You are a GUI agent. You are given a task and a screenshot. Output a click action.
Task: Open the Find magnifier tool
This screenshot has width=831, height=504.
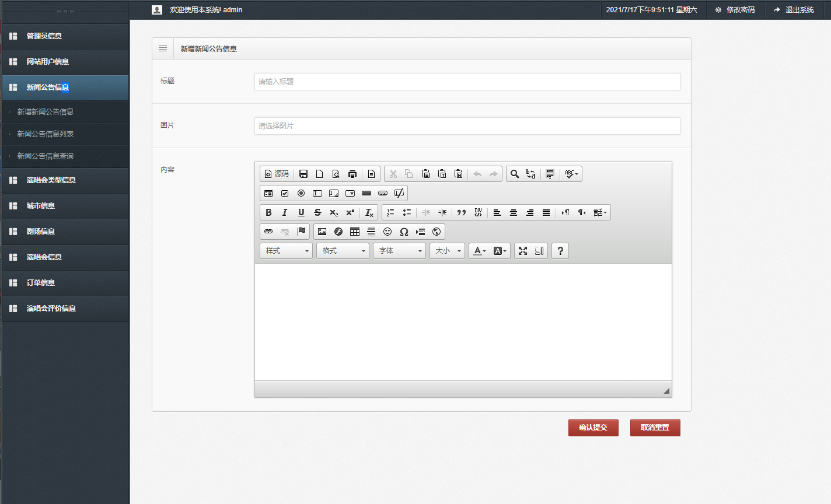(x=515, y=174)
